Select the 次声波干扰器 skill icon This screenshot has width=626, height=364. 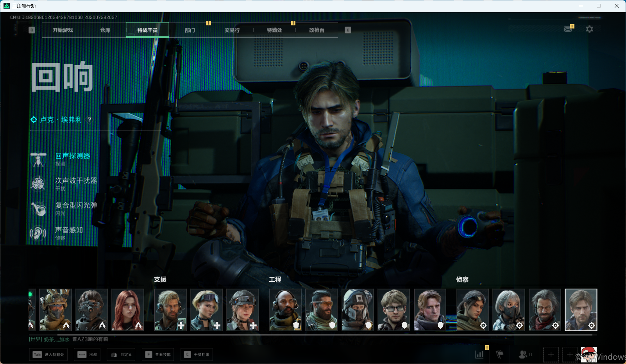(x=38, y=184)
